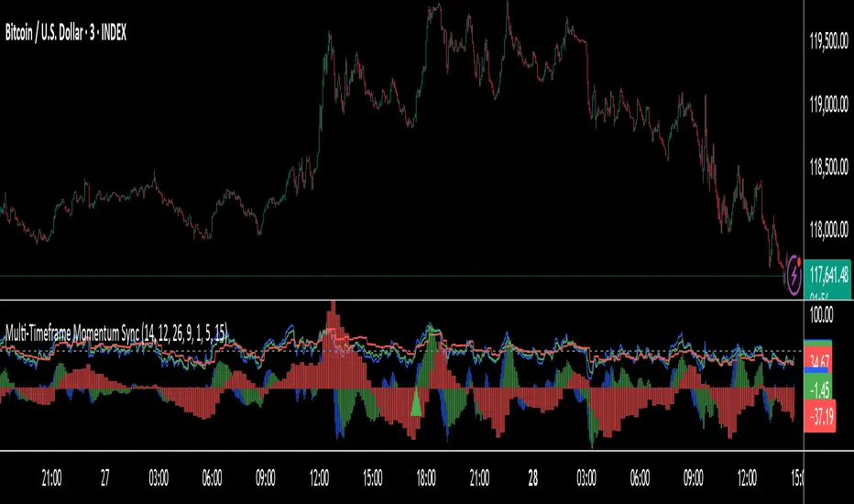Click the purple lightning bolt replay icon
Screen dimensions: 854x504
pos(794,275)
